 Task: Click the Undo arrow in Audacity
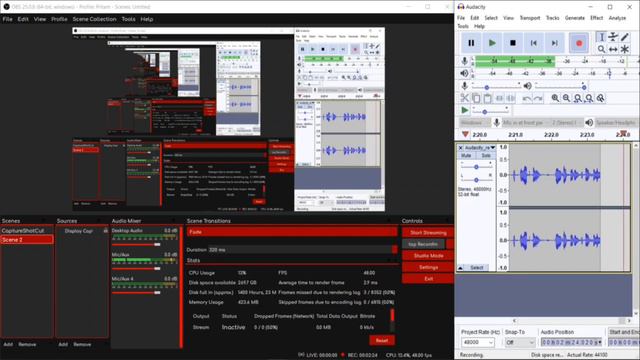pyautogui.click(x=527, y=98)
